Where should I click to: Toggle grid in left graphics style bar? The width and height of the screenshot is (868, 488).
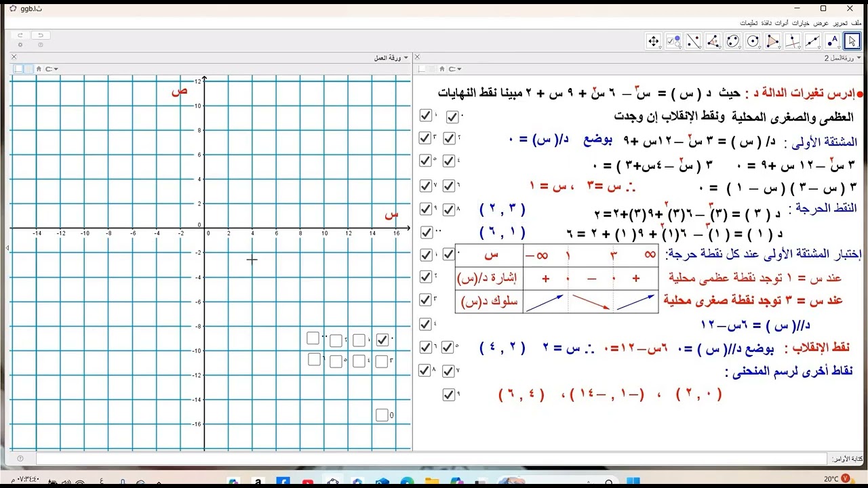(x=28, y=68)
